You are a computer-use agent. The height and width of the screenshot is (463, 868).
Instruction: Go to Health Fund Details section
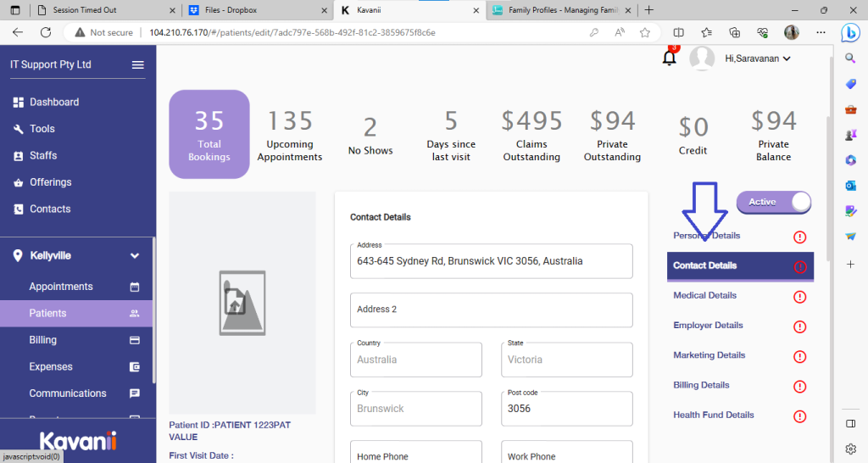click(713, 416)
